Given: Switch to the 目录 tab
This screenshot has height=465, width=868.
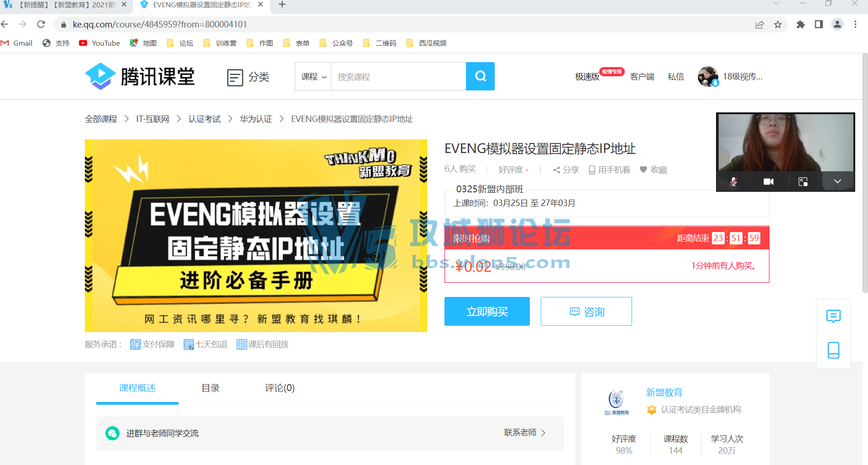Looking at the screenshot, I should click(x=210, y=388).
